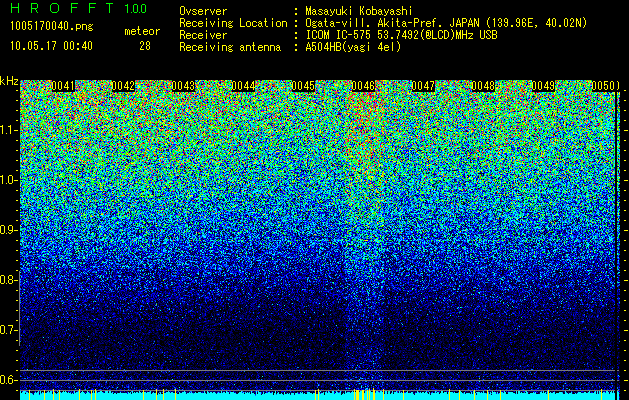629x400 pixels.
Task: Select observer name Masayuki Kobayashi
Action: coord(359,11)
